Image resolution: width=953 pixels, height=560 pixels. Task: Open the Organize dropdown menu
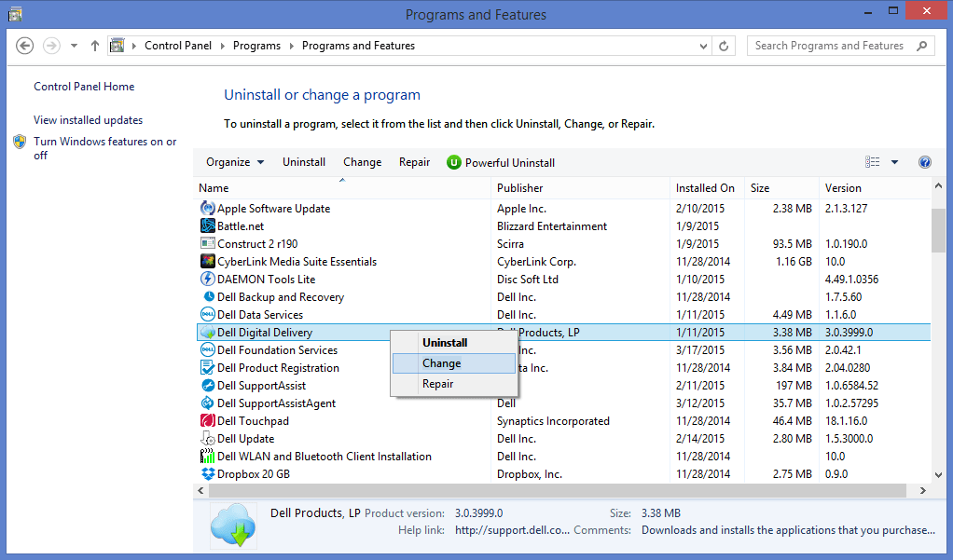pyautogui.click(x=235, y=162)
